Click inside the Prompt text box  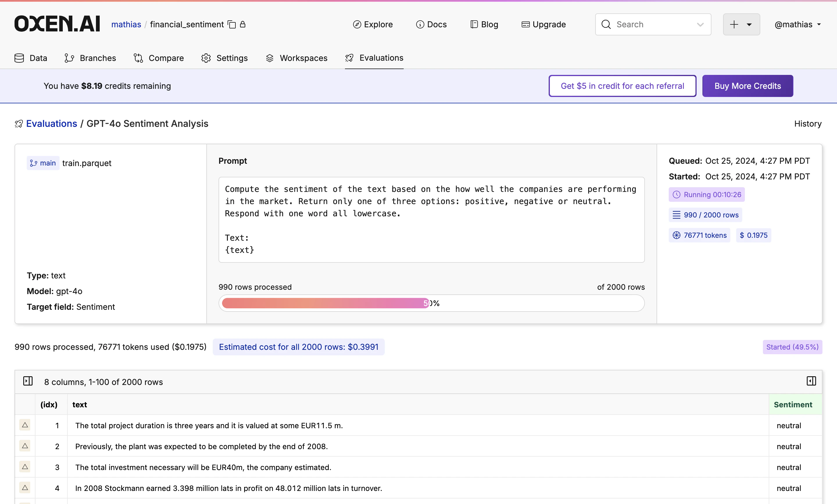431,219
